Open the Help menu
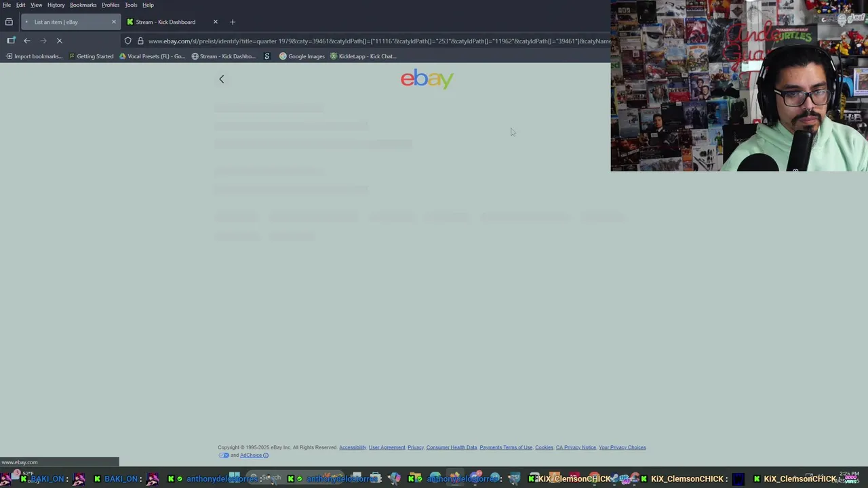 point(148,5)
